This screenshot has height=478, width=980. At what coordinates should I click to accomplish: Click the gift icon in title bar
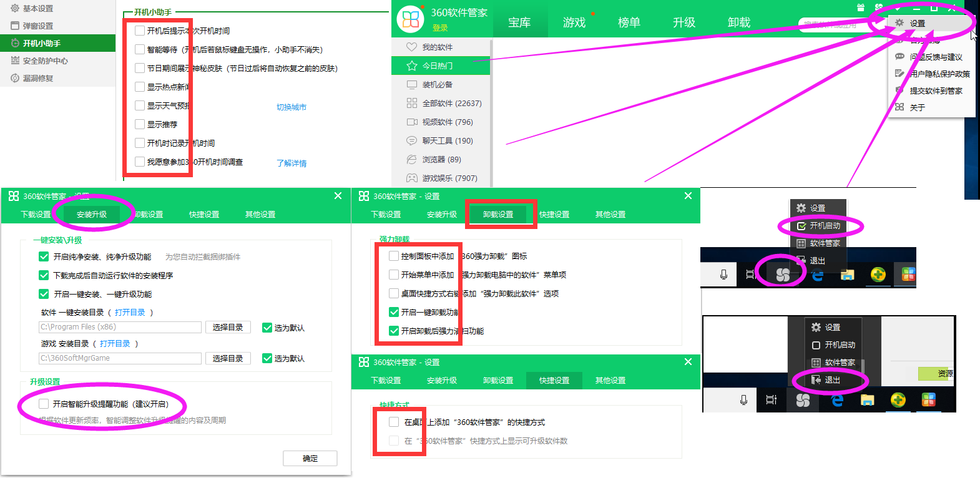pyautogui.click(x=861, y=7)
